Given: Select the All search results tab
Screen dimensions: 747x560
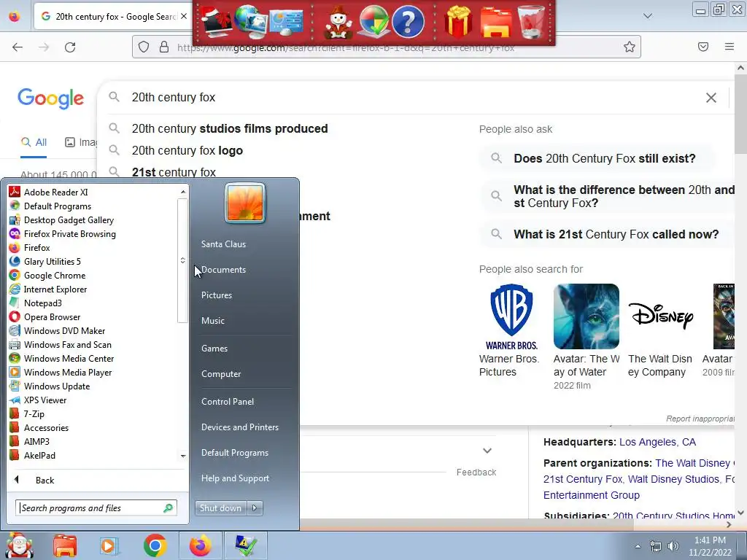Looking at the screenshot, I should tap(34, 142).
